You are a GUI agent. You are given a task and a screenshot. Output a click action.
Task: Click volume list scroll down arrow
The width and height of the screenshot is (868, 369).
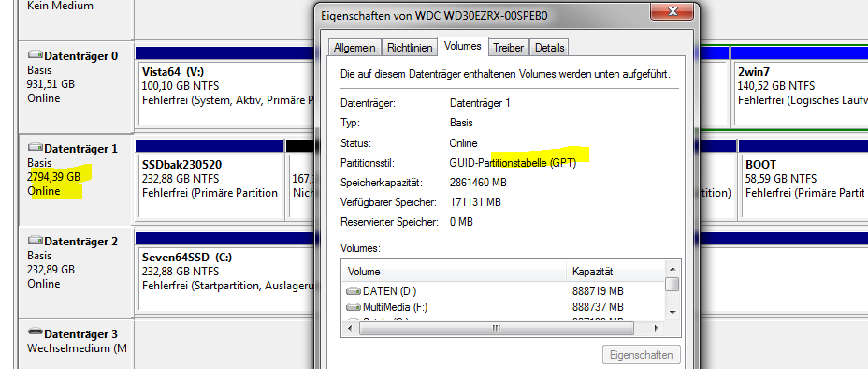coord(673,312)
